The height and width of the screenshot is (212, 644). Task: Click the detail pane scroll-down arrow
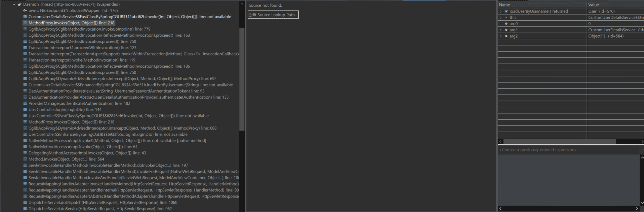click(x=642, y=203)
